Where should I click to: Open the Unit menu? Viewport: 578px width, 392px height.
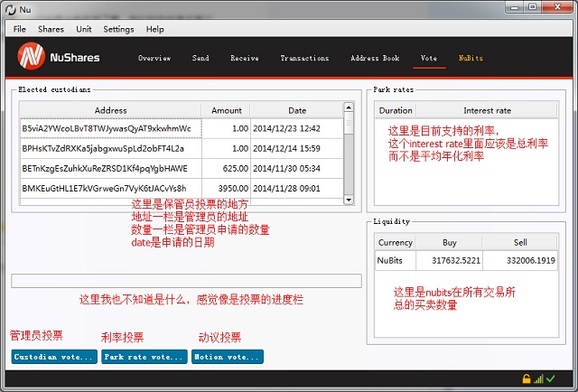pos(84,29)
